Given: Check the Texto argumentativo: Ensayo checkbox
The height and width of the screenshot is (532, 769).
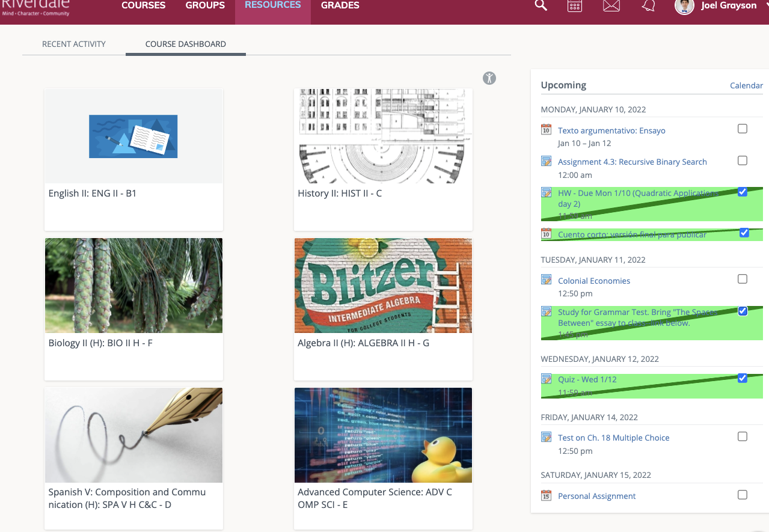Looking at the screenshot, I should [743, 129].
